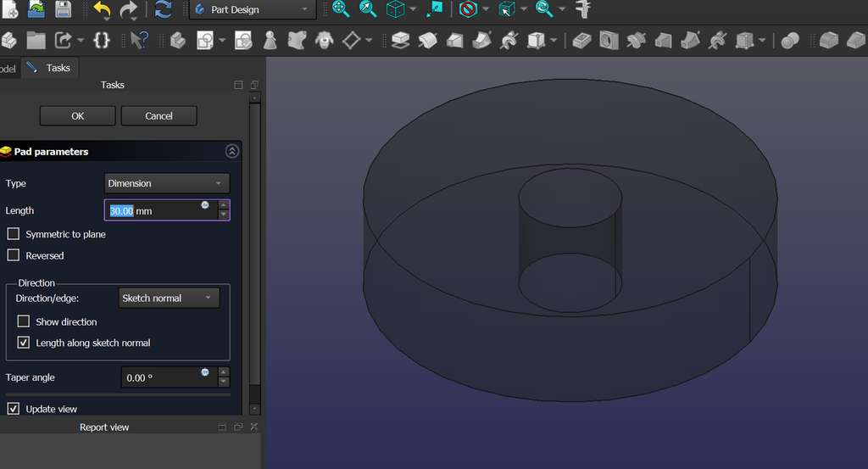Click the Tasks panel vertical scrollbar

(254, 243)
